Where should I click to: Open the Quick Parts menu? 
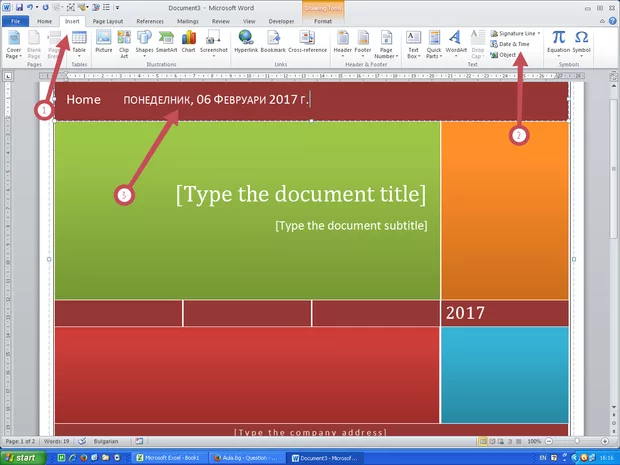434,44
